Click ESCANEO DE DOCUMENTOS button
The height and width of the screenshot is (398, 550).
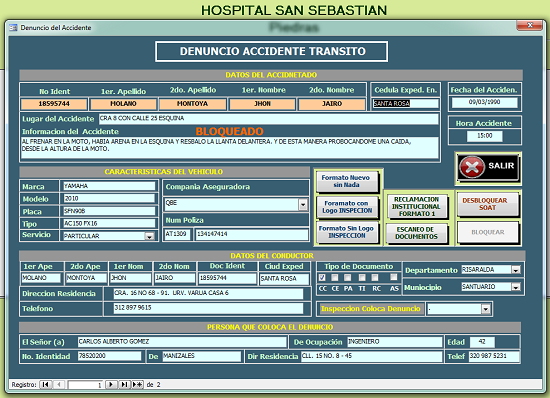[416, 233]
